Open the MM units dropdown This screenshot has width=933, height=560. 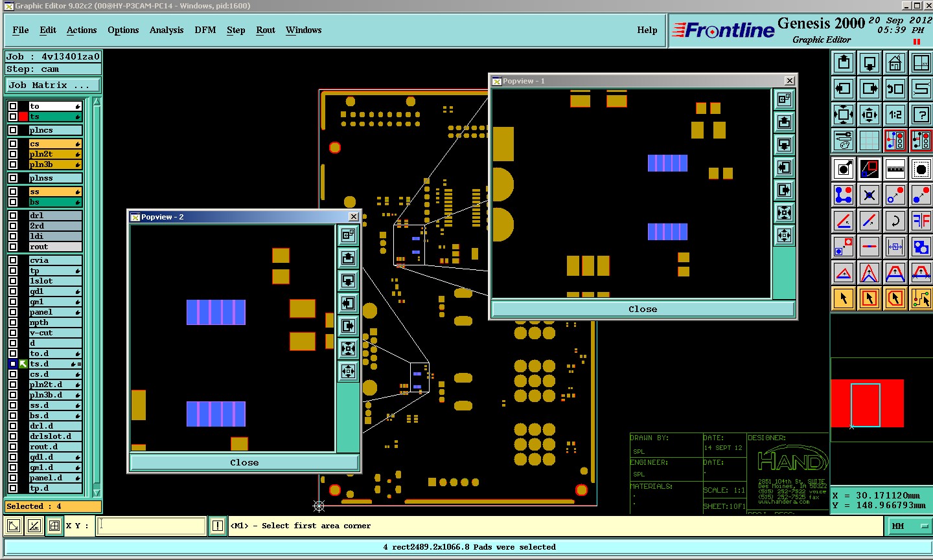(908, 526)
